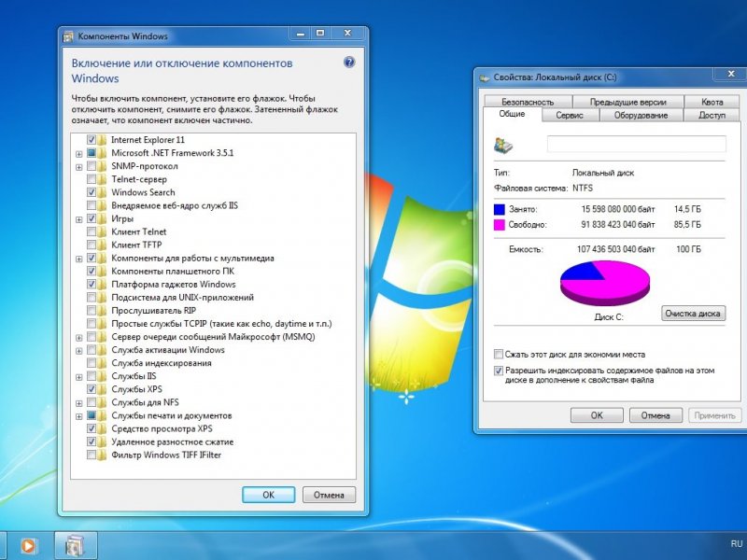
Task: Expand the Игры tree node
Action: tap(79, 219)
